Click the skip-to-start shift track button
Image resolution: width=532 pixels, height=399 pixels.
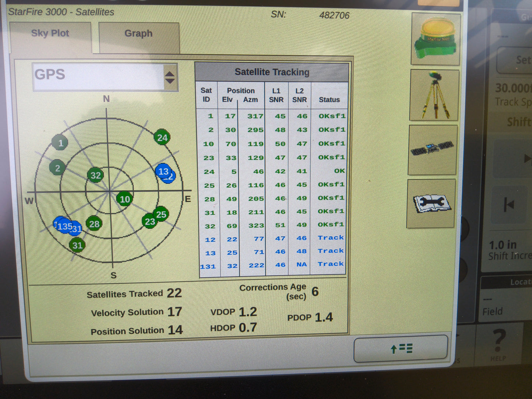(x=510, y=204)
